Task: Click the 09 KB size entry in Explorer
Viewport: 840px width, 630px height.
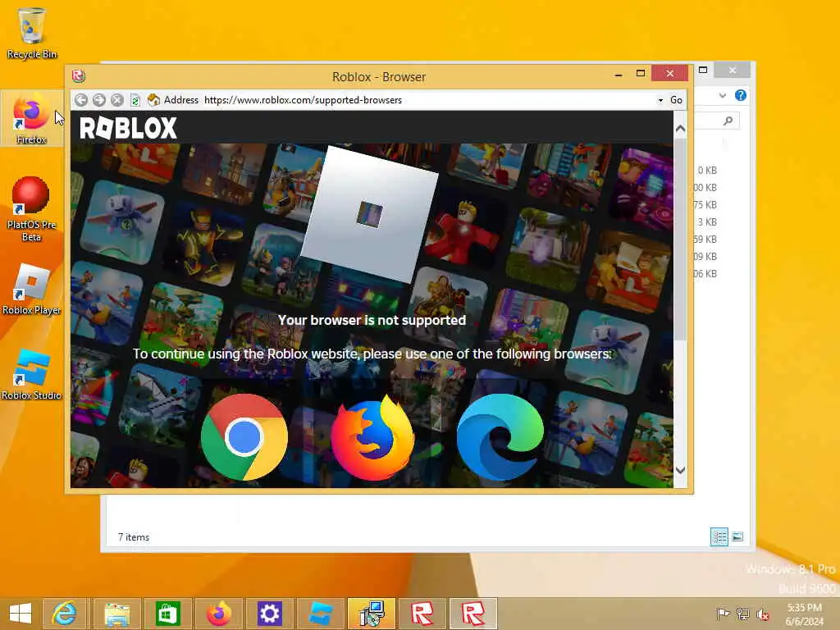Action: click(x=705, y=256)
